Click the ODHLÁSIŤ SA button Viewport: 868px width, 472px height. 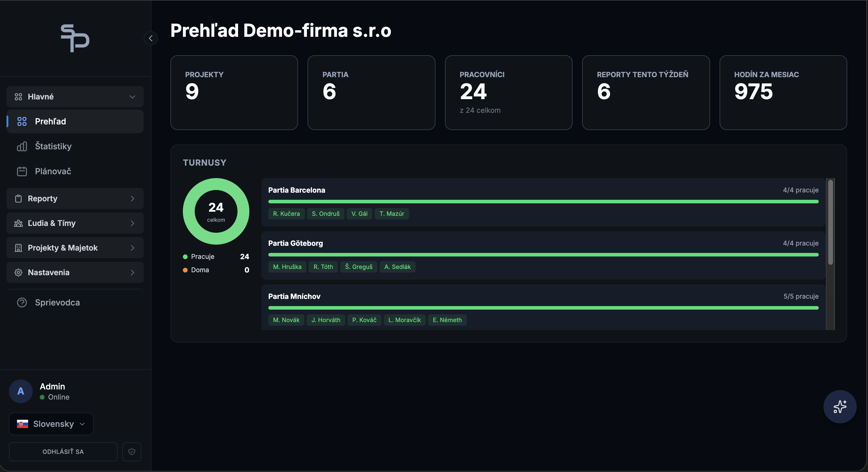coord(63,452)
